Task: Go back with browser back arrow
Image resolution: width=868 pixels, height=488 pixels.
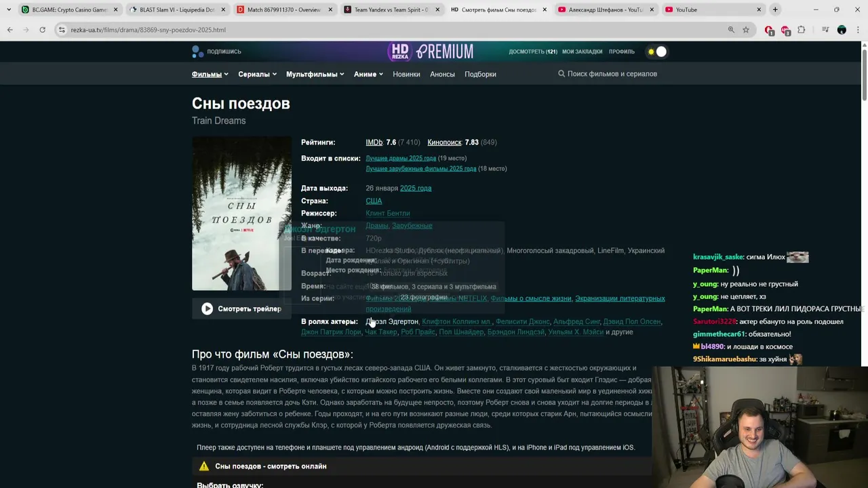Action: [x=9, y=30]
